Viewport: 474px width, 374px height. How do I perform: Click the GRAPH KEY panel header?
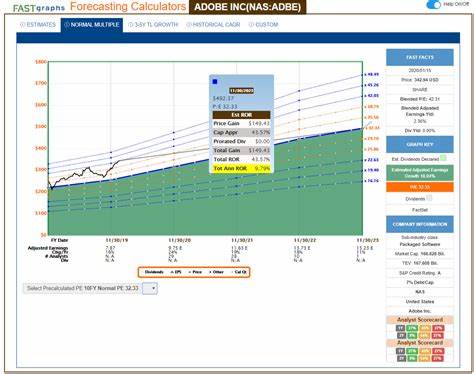tap(420, 145)
